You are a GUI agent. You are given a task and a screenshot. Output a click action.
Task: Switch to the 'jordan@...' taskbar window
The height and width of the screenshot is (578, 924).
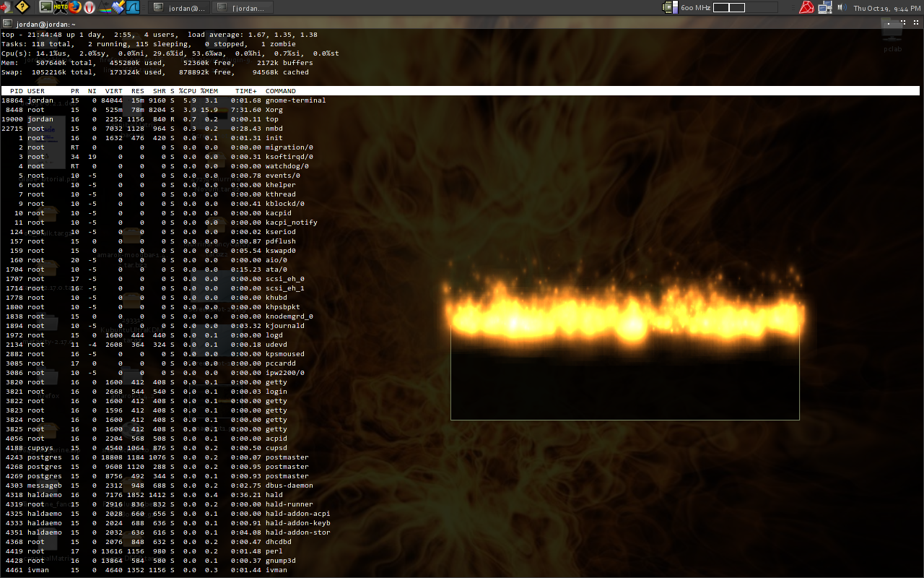click(179, 7)
